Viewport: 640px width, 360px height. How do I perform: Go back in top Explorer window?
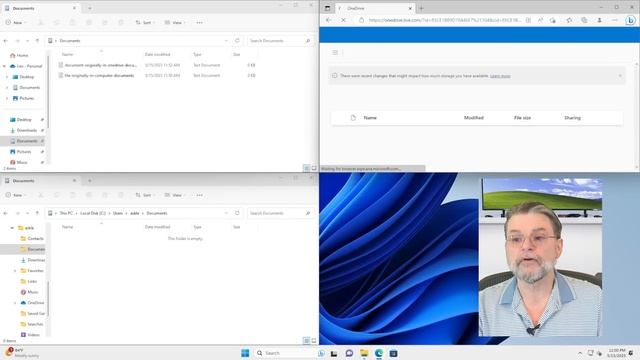point(6,41)
